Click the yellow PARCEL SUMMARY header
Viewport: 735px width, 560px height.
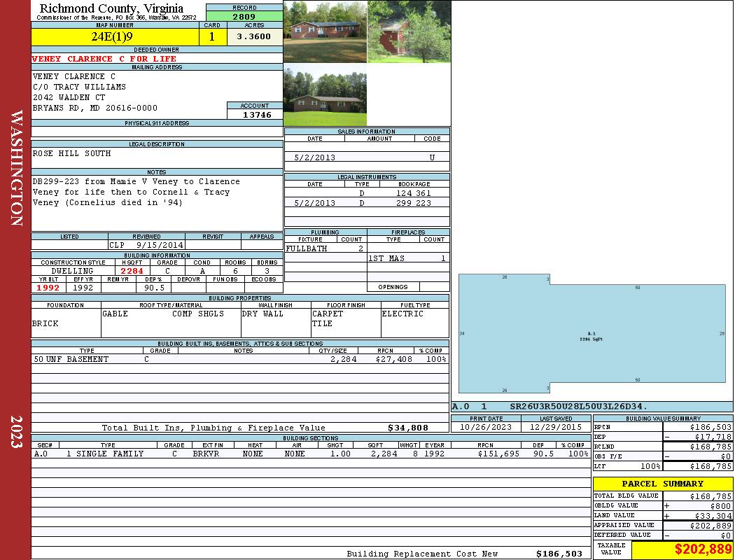662,484
